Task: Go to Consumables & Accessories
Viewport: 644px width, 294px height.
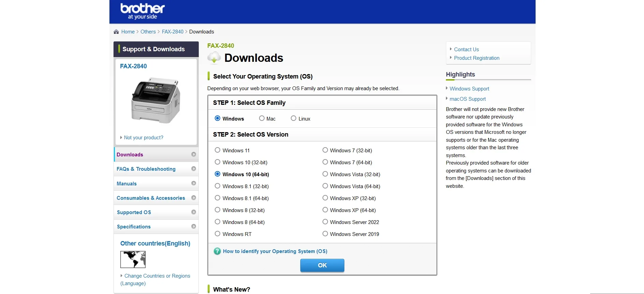Action: pyautogui.click(x=151, y=198)
